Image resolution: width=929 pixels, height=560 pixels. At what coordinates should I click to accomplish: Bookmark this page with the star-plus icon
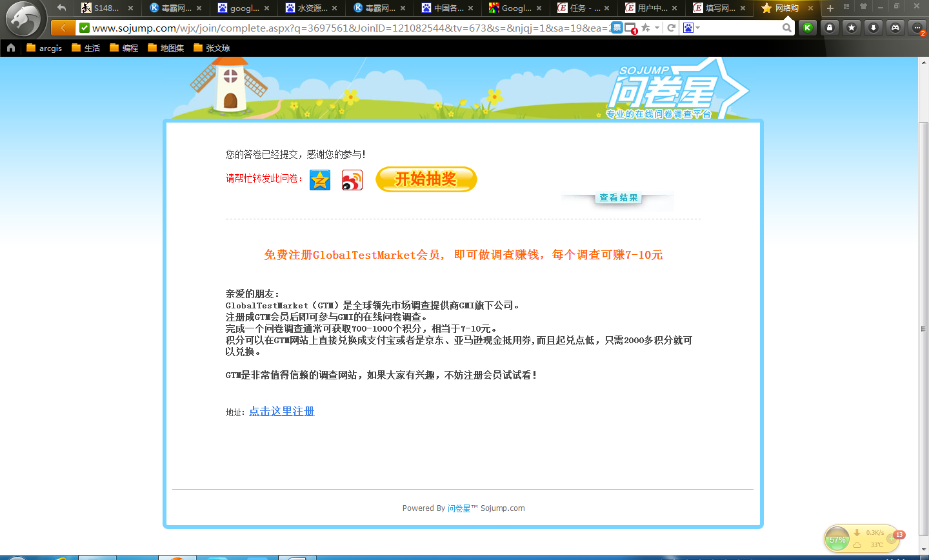click(x=646, y=28)
